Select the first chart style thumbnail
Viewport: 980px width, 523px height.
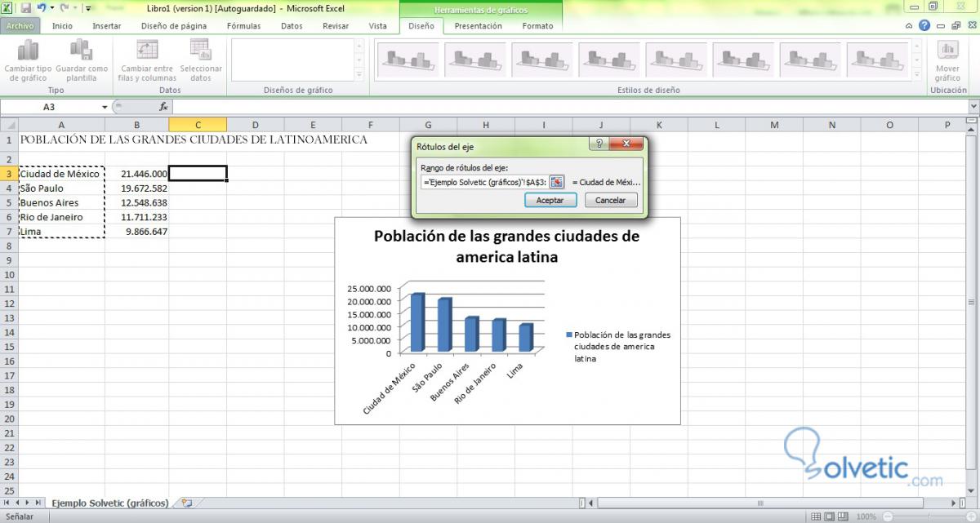407,59
